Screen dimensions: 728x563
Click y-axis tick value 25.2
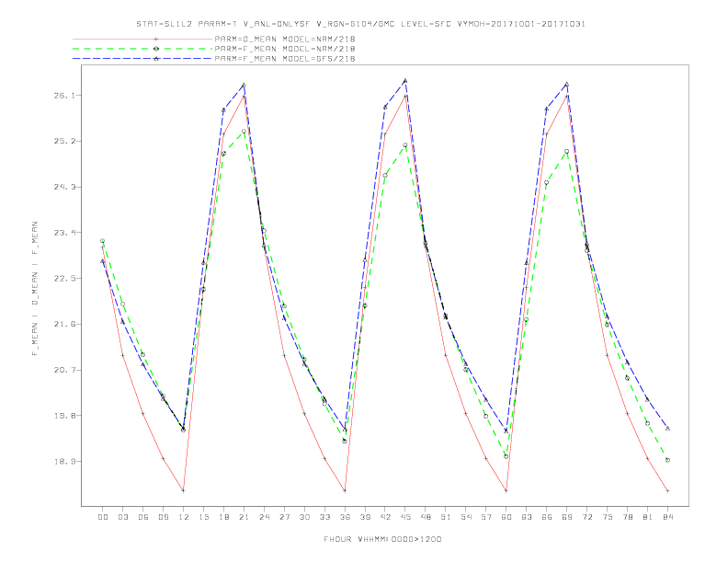[63, 142]
